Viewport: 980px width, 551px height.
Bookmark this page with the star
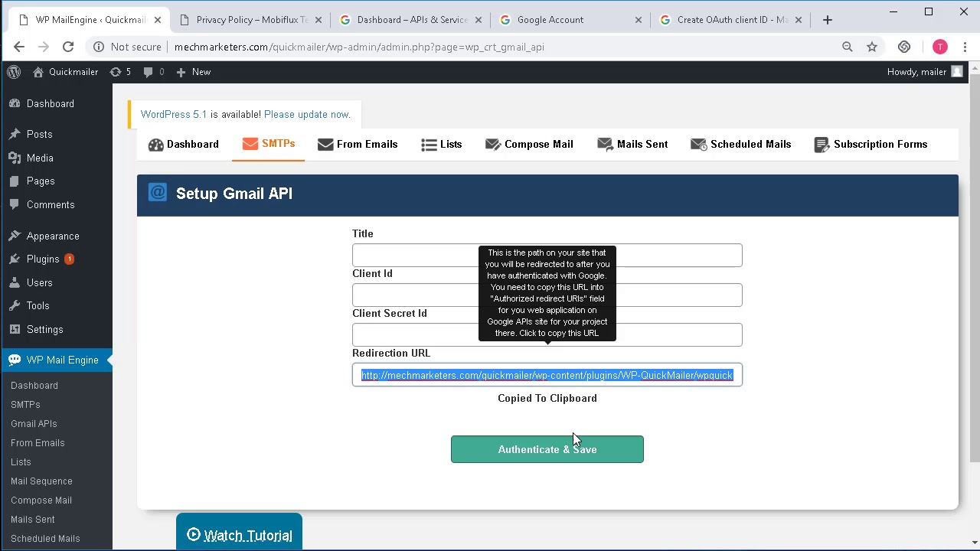tap(872, 47)
